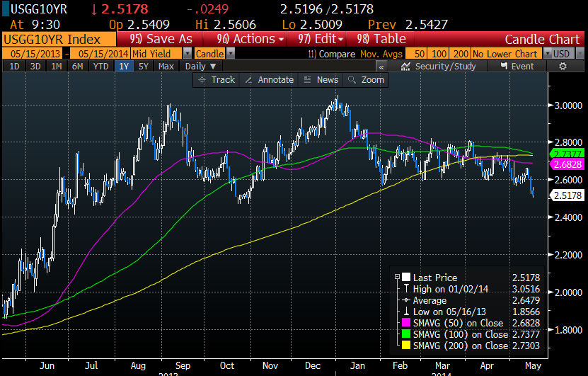
Task: Click the Mov. Avgs label
Action: [x=381, y=54]
